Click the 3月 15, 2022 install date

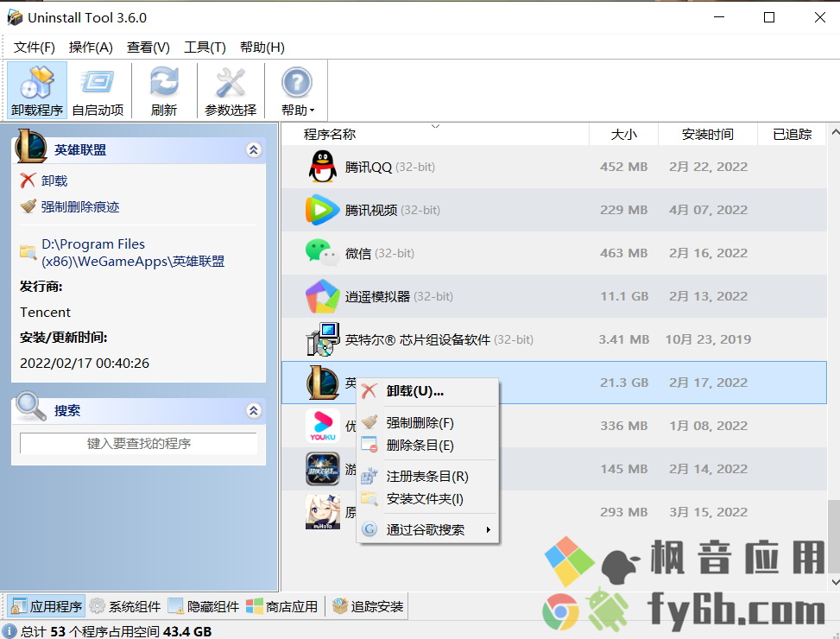point(708,512)
